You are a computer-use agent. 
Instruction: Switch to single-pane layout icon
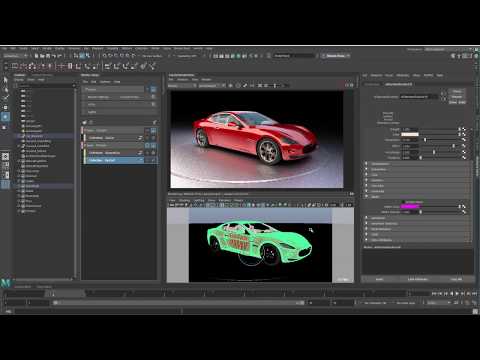tap(5, 156)
